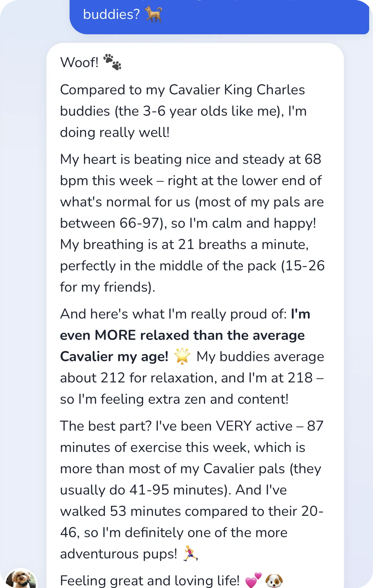
Task: Click the "Compared to my Cavalier King Charles" line
Action: click(x=182, y=90)
